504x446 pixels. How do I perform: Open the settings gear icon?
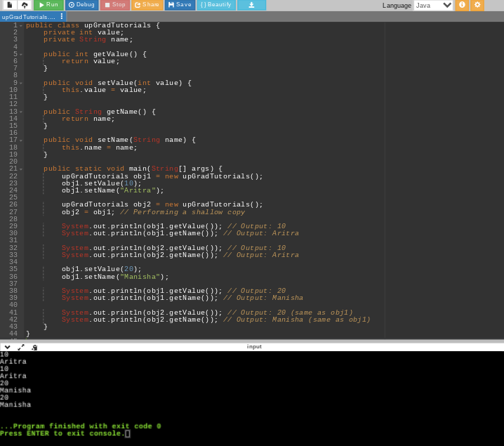click(477, 5)
